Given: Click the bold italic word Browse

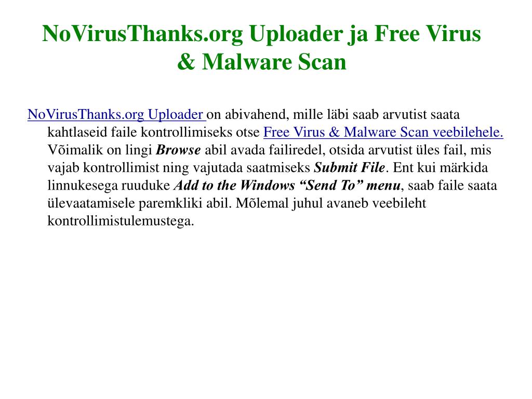Looking at the screenshot, I should tap(178, 150).
